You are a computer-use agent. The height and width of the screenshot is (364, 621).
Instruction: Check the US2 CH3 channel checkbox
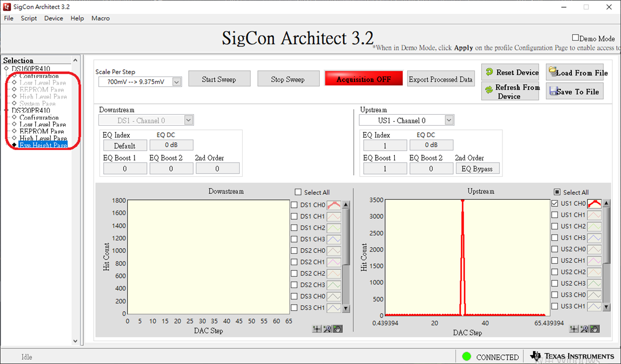click(x=555, y=283)
